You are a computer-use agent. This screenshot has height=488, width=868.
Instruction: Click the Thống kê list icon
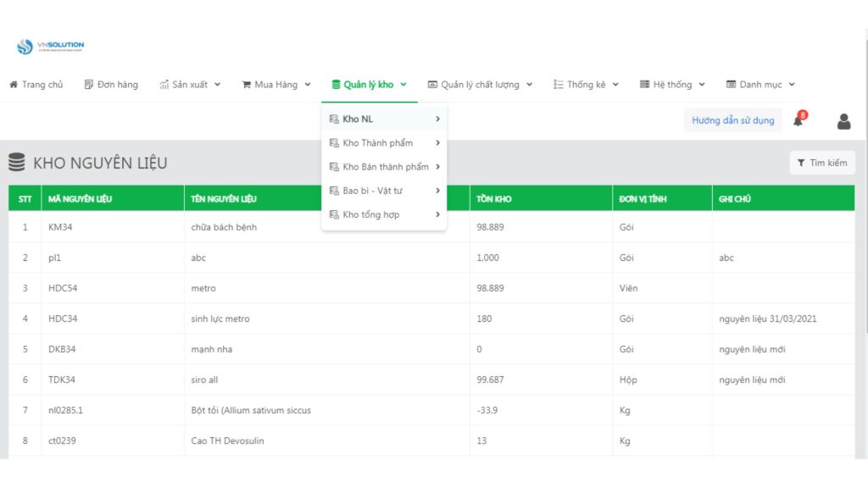tap(558, 85)
